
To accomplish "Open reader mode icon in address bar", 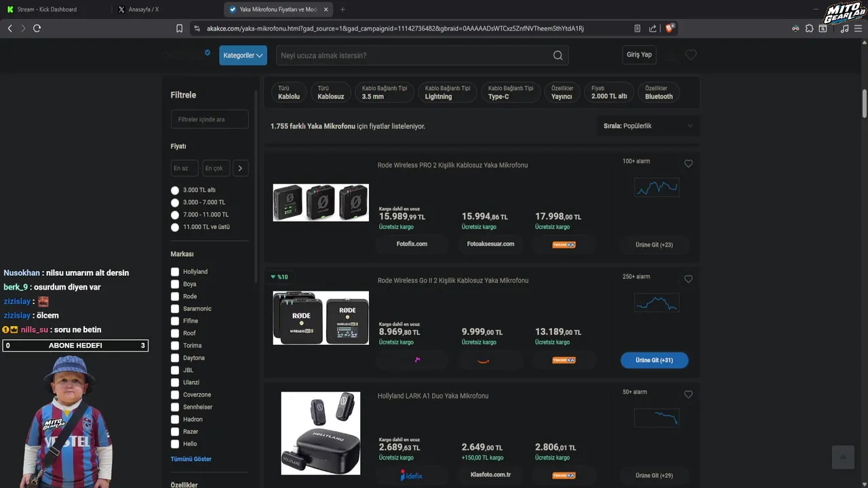I will pyautogui.click(x=637, y=28).
